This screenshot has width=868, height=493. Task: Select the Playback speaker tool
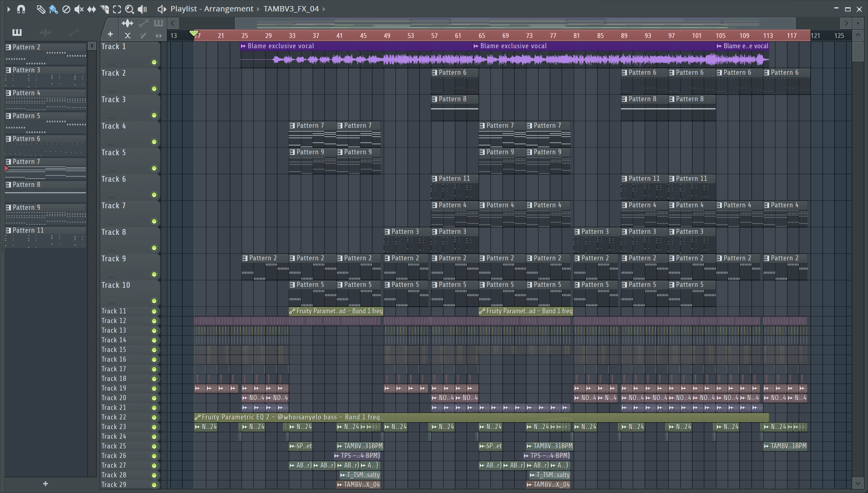(x=142, y=9)
